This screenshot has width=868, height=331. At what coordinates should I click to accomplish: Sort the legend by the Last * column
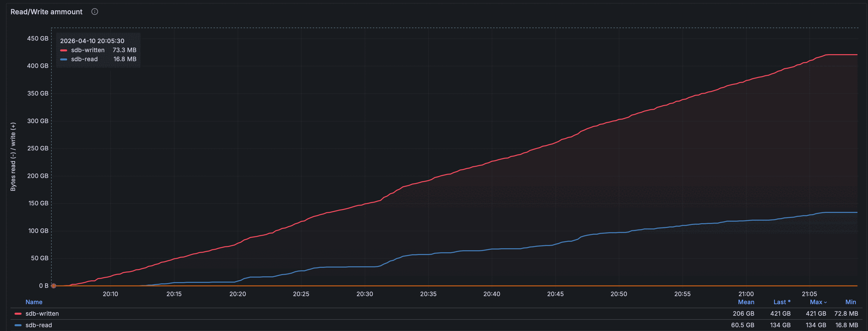pyautogui.click(x=781, y=302)
